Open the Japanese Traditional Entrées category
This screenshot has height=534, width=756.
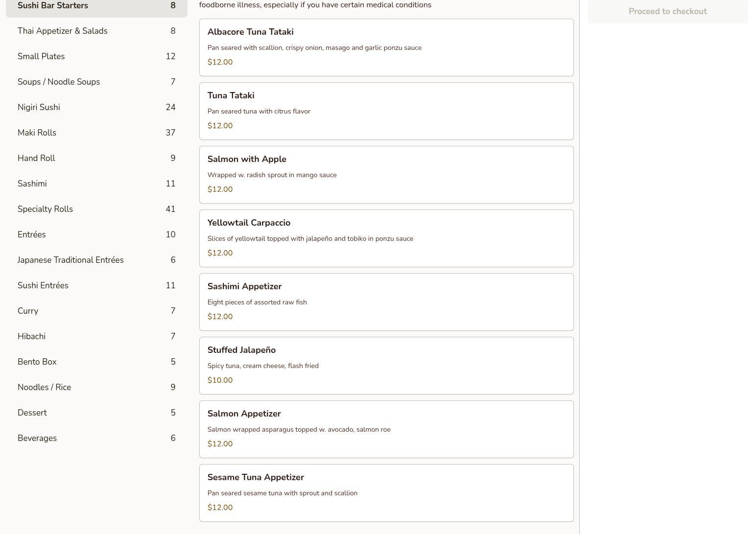pyautogui.click(x=96, y=260)
